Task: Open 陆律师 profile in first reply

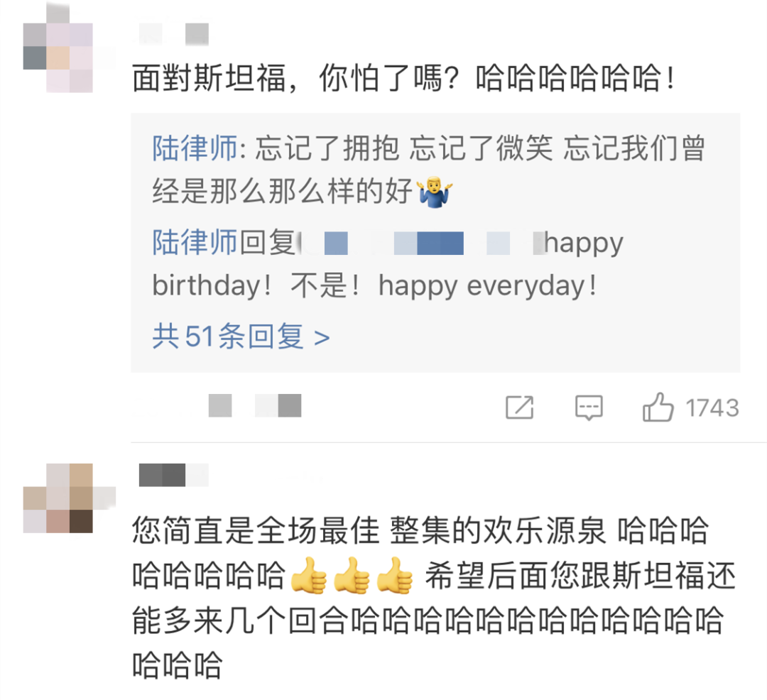Action: tap(194, 148)
